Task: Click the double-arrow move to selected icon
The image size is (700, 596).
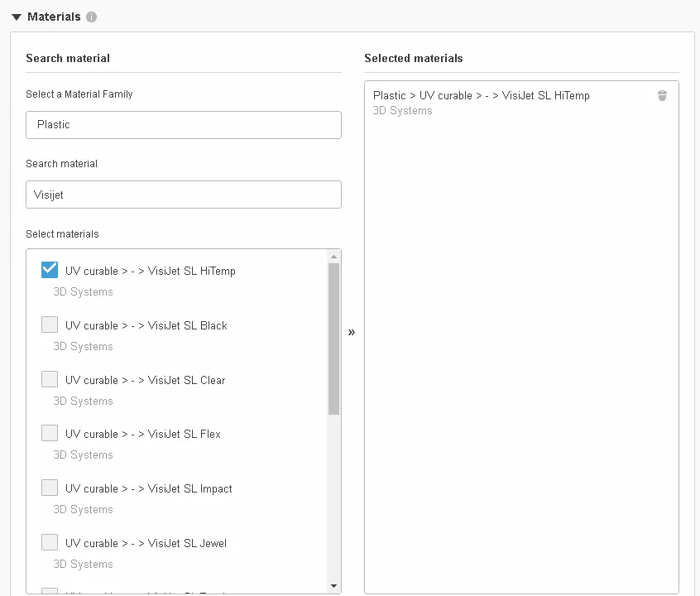Action: coord(352,332)
